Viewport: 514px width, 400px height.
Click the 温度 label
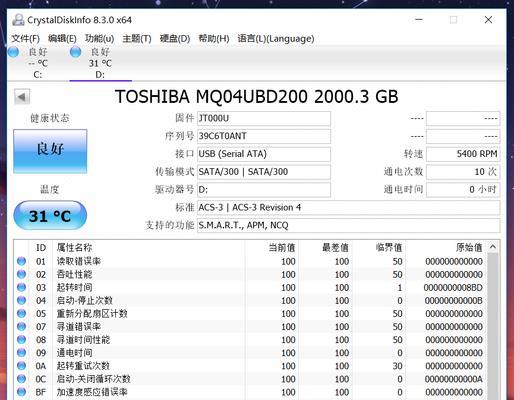point(50,189)
